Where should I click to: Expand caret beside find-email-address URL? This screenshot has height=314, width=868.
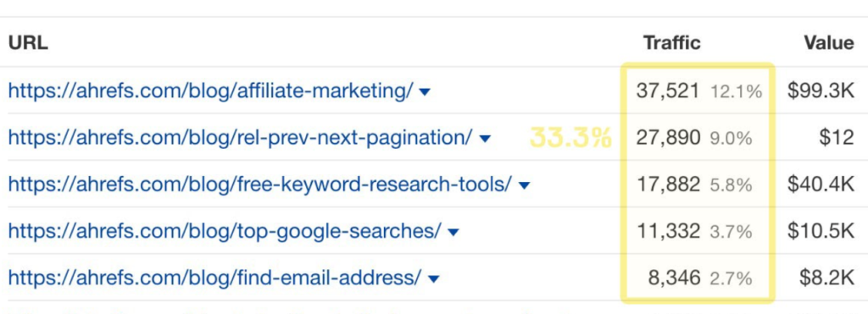point(433,279)
